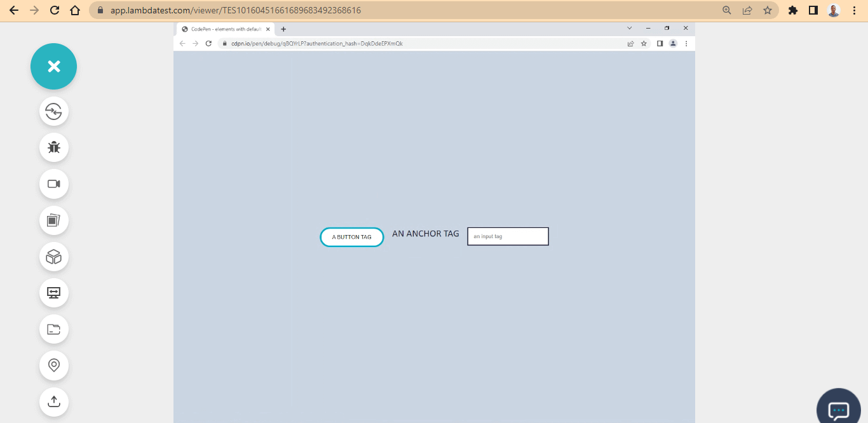This screenshot has height=423, width=868.
Task: Open the mark as bug tool
Action: coord(54,147)
